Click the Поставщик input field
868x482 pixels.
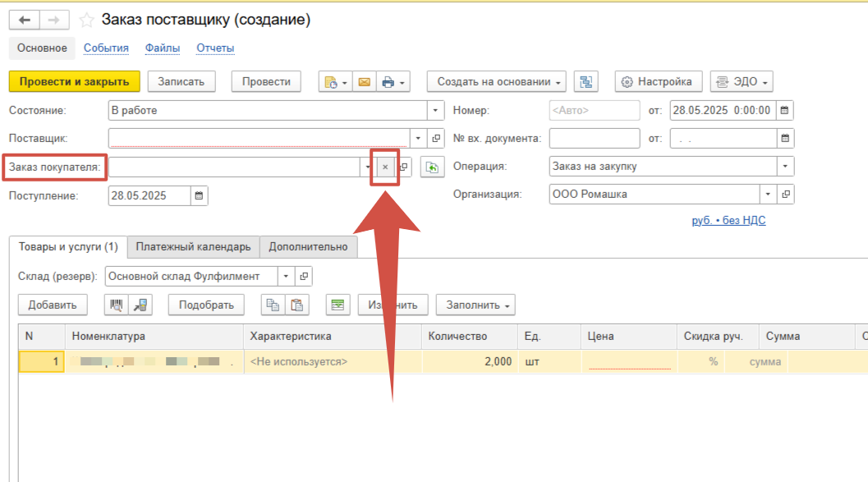point(259,139)
